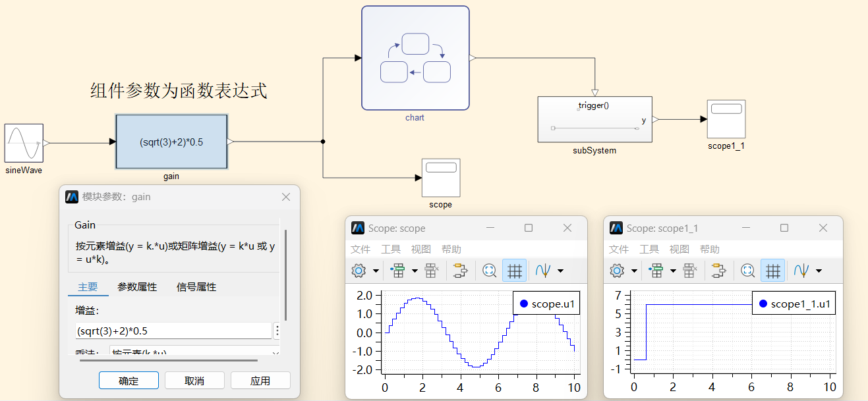Switch to the 主要 tab in gain dialog

[x=88, y=287]
